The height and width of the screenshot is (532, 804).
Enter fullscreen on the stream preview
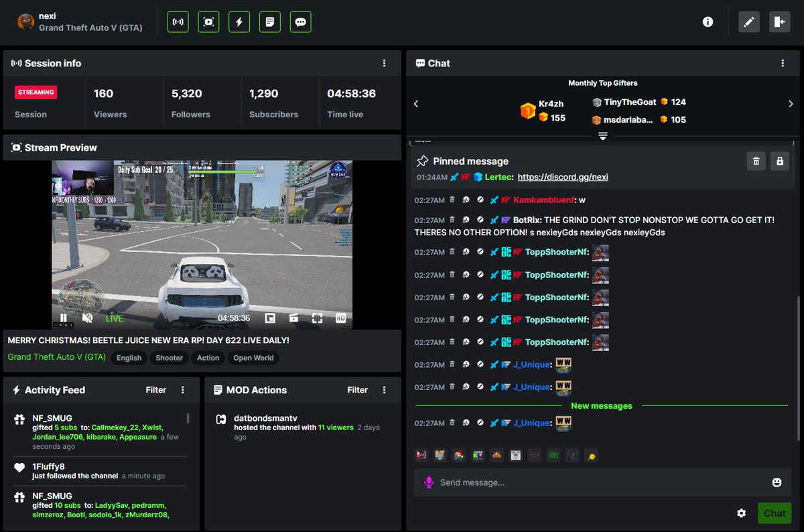click(x=317, y=318)
